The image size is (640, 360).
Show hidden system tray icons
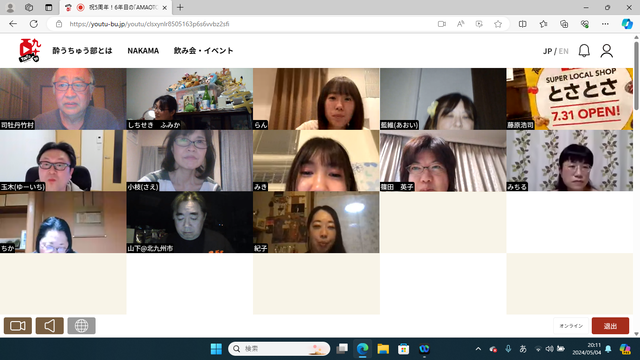pos(478,349)
